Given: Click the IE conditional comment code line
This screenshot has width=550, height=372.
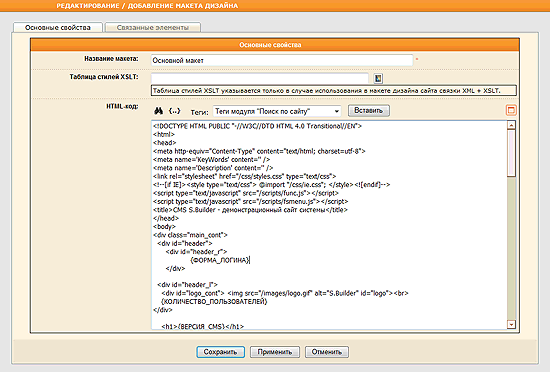Looking at the screenshot, I should point(271,185).
